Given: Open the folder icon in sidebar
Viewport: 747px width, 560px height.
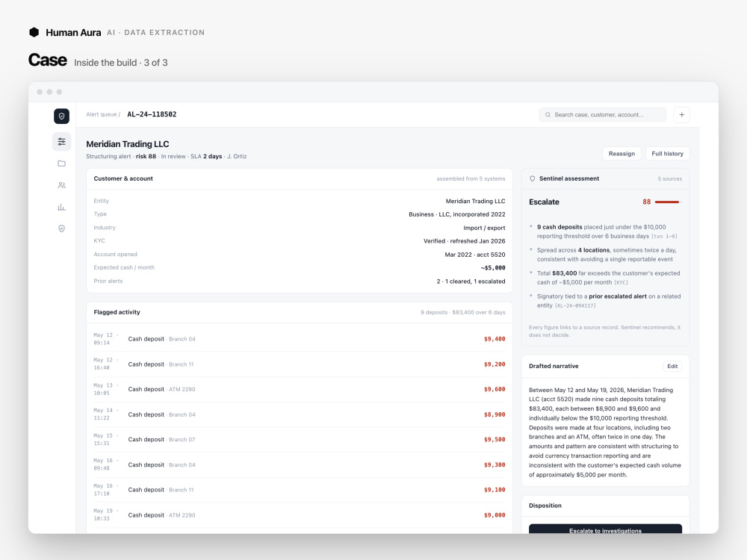Looking at the screenshot, I should coord(61,164).
